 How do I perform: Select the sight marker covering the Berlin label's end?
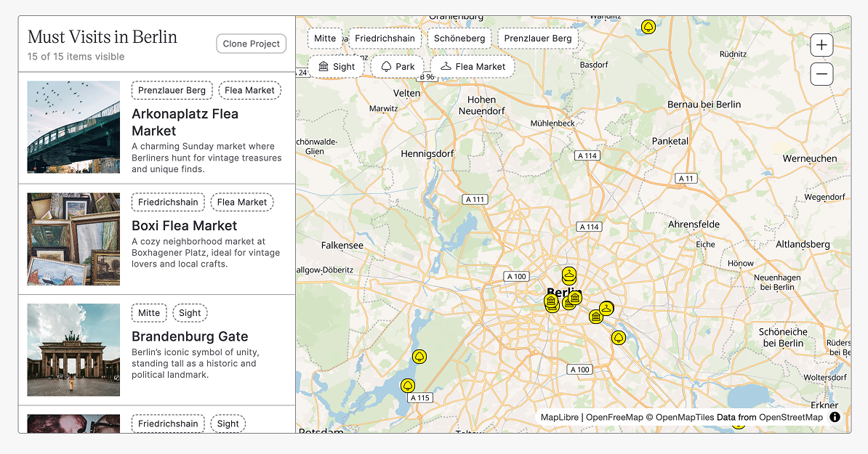[575, 298]
